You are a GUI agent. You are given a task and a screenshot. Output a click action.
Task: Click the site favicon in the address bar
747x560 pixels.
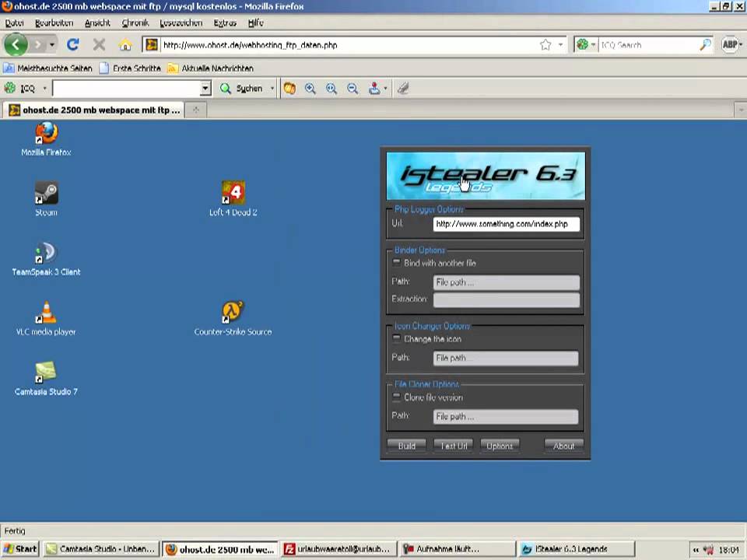[x=152, y=45]
